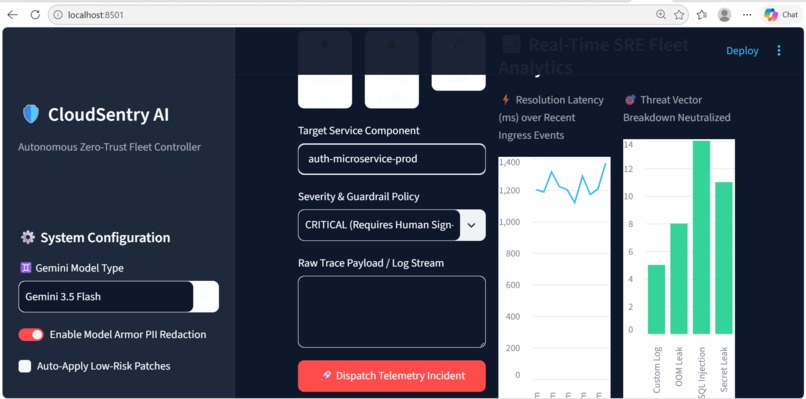Dispatch Telemetry Incident
This screenshot has width=806, height=399.
392,376
